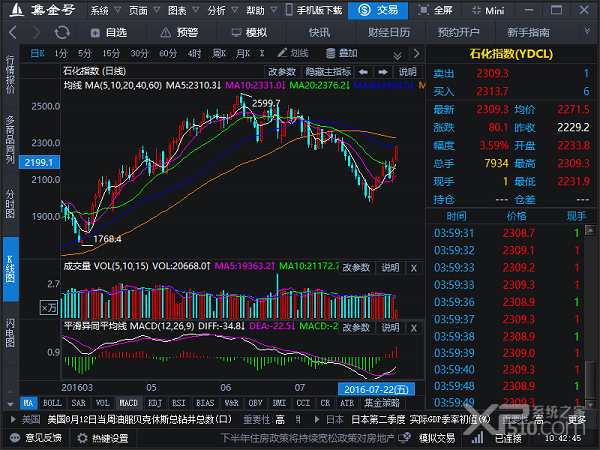Click the 叠加 overlay tool
The width and height of the screenshot is (600, 450).
(341, 53)
